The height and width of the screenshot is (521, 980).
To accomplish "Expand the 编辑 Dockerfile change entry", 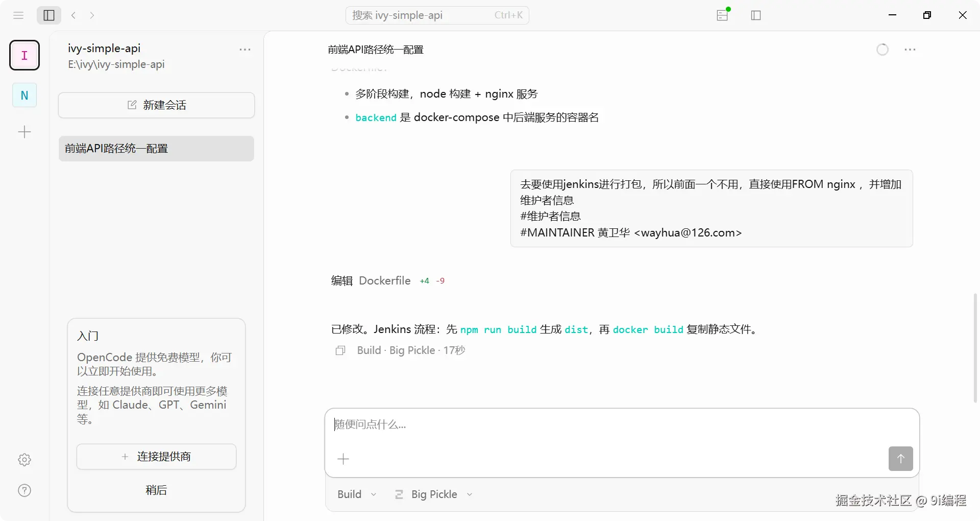I will pyautogui.click(x=388, y=280).
